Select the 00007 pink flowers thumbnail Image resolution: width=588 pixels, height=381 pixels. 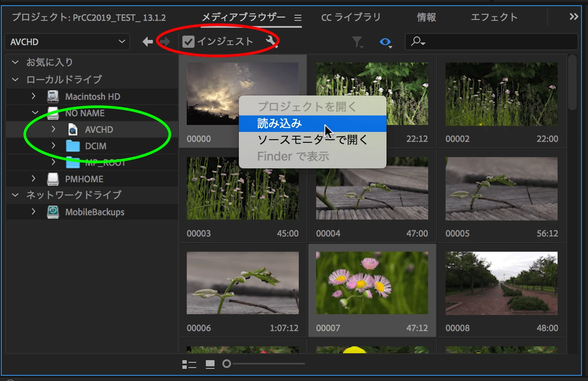[x=372, y=283]
